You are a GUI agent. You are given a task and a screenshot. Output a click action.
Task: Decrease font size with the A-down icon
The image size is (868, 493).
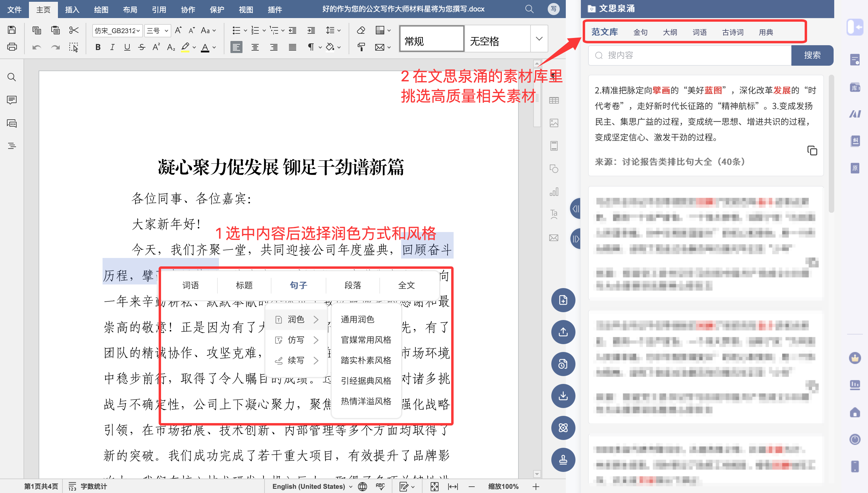[x=192, y=30]
